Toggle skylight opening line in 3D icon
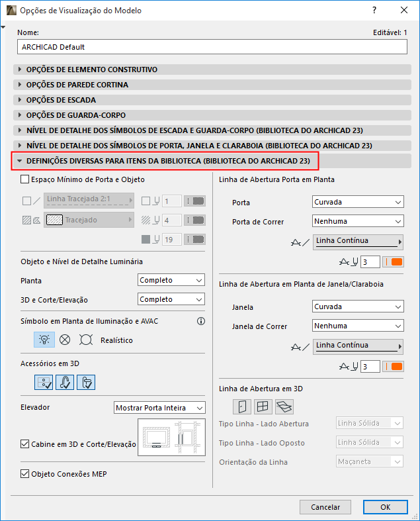 (x=284, y=406)
